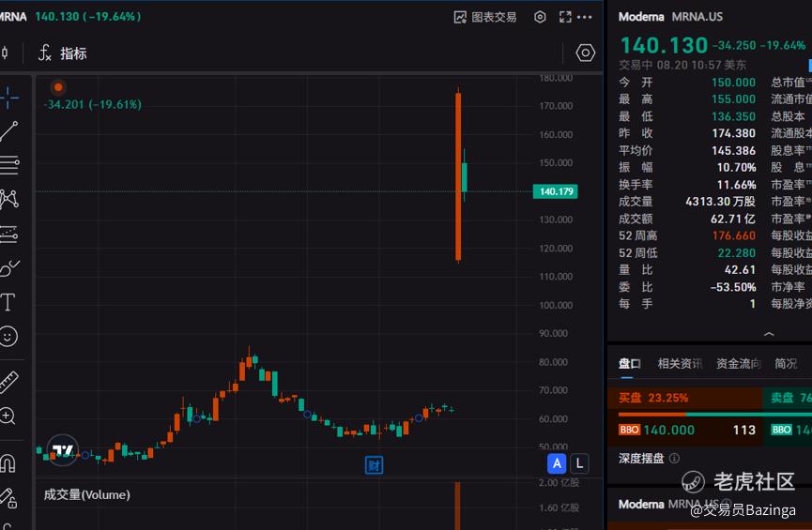Select the horizontal lines Fibonacci tool
The image size is (812, 530).
pos(8,165)
